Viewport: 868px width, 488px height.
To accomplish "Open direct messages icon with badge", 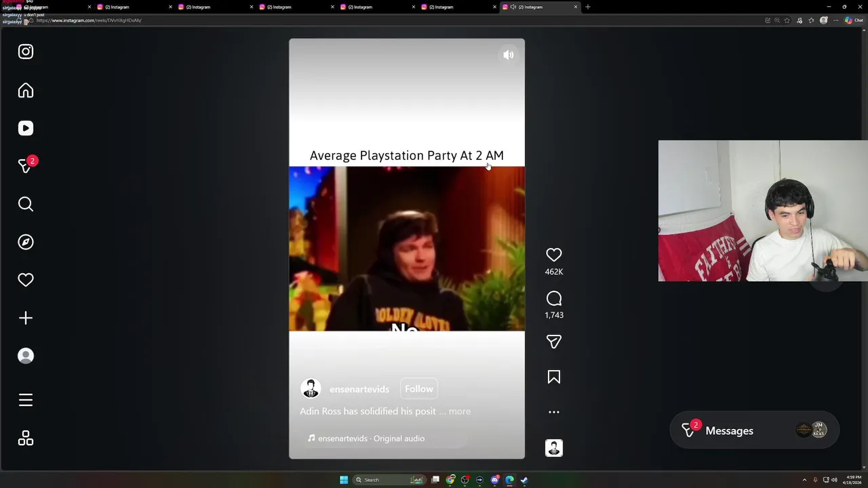I will (27, 165).
